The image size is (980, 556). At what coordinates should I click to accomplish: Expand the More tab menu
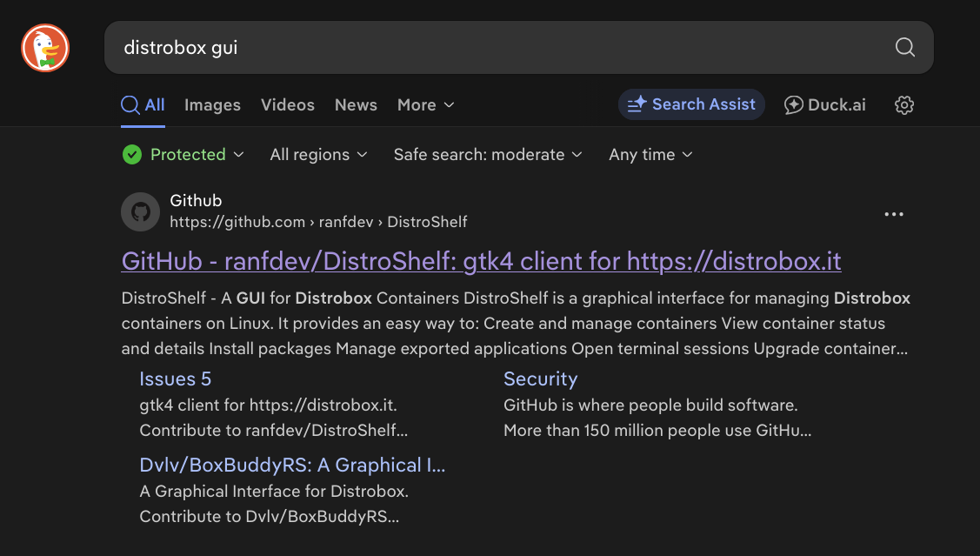click(x=425, y=105)
